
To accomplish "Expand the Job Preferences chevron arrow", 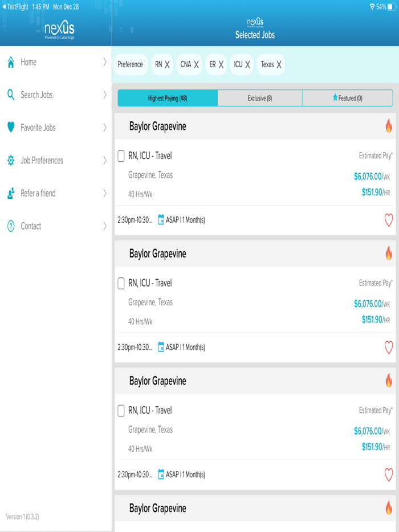I will (x=105, y=161).
